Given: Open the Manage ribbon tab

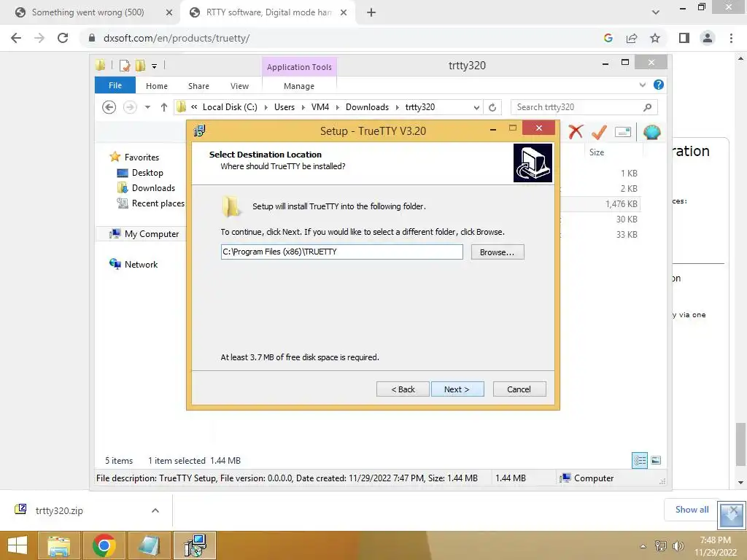Looking at the screenshot, I should click(x=299, y=86).
